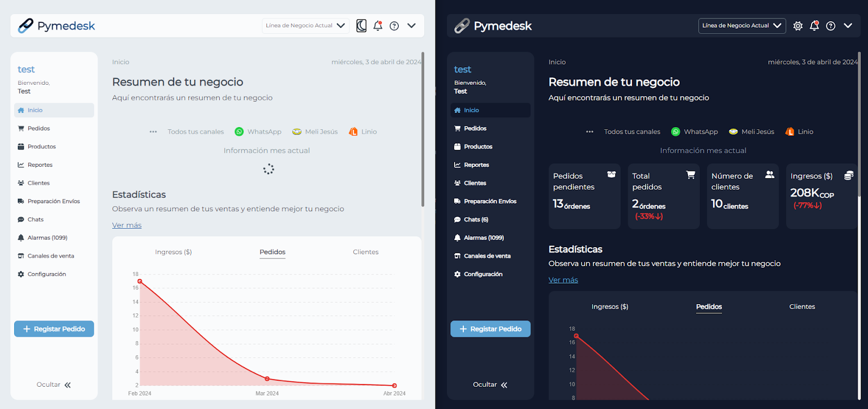Switch chart to Clientes tab, dark panel

click(x=802, y=307)
